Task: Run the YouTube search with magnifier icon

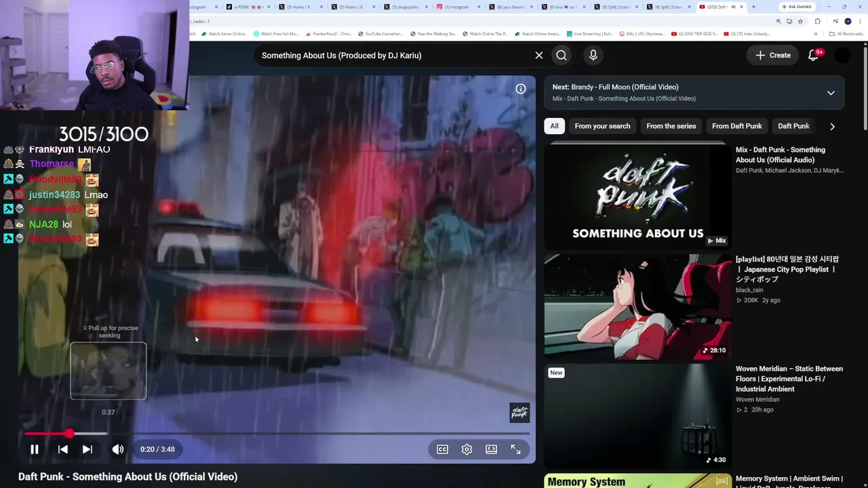Action: pyautogui.click(x=561, y=56)
